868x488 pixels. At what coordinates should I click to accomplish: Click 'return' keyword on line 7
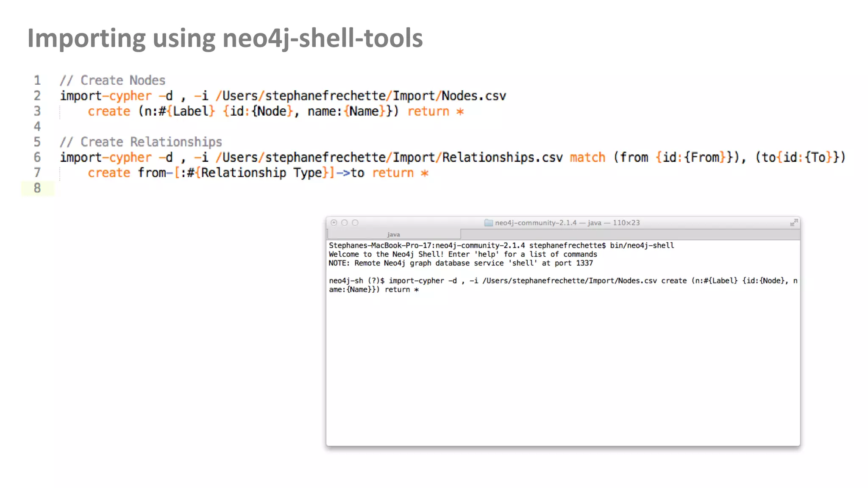tap(393, 173)
